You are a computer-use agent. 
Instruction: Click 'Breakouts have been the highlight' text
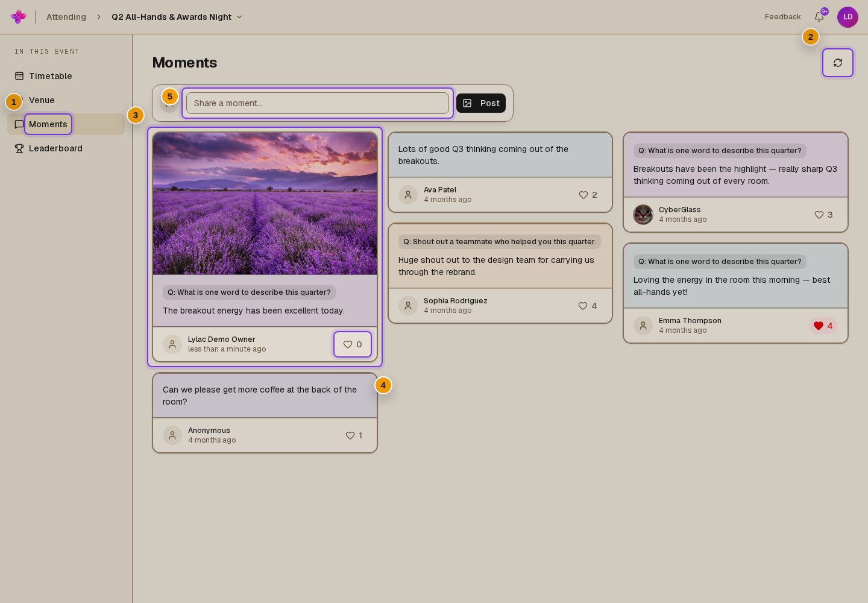(x=735, y=175)
